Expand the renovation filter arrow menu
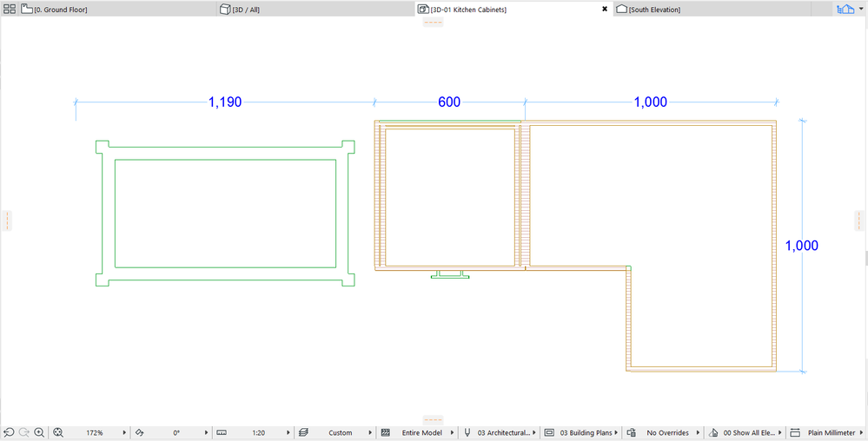This screenshot has height=441, width=868. click(780, 432)
